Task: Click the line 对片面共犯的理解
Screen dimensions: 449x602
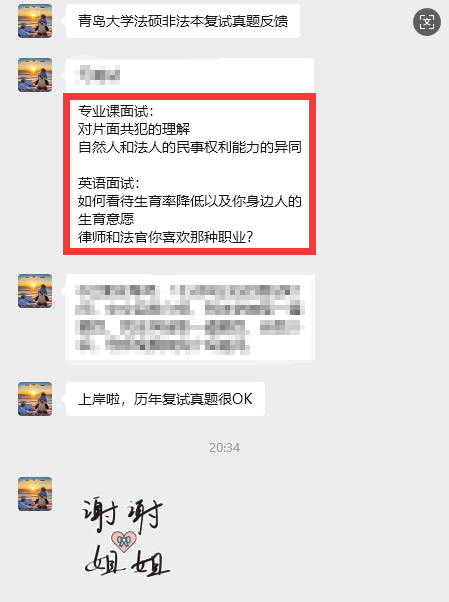Action: point(134,129)
